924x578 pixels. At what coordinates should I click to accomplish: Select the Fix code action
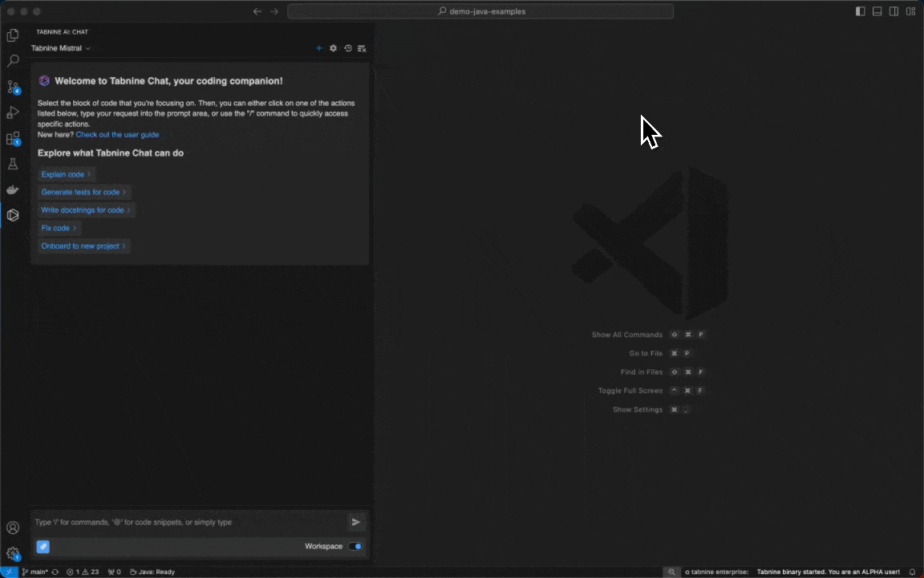pyautogui.click(x=59, y=228)
